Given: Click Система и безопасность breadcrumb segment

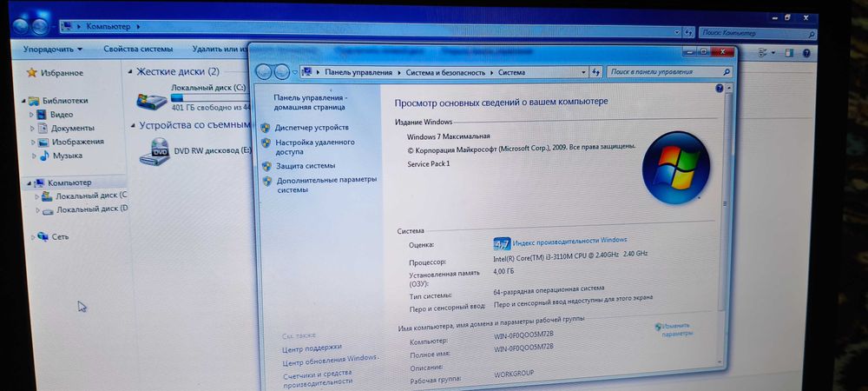Looking at the screenshot, I should (445, 72).
